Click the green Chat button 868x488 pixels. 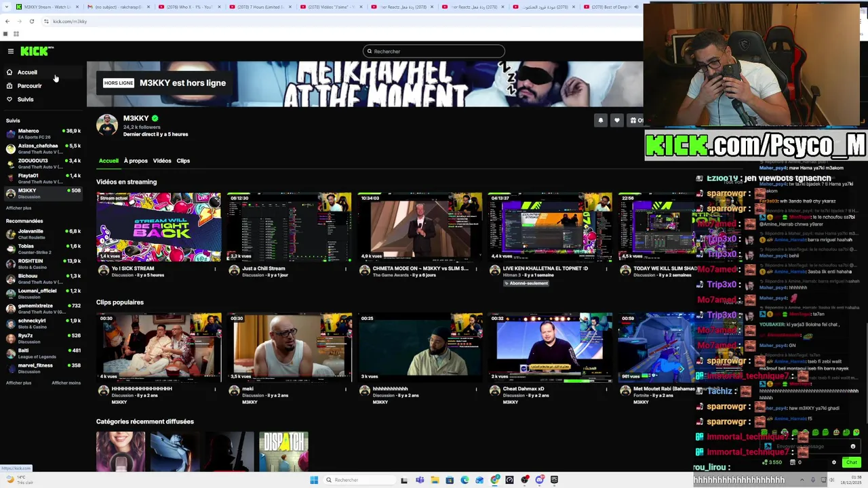851,462
